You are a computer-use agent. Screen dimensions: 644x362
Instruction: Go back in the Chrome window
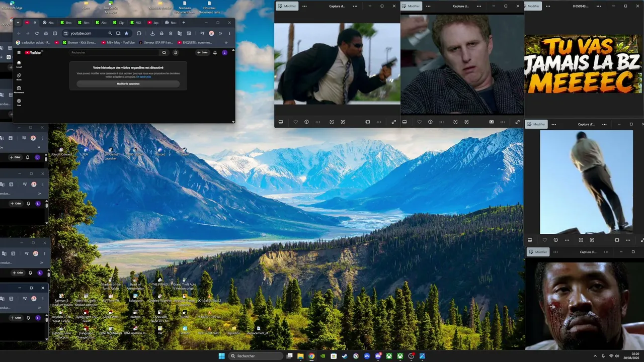(18, 33)
